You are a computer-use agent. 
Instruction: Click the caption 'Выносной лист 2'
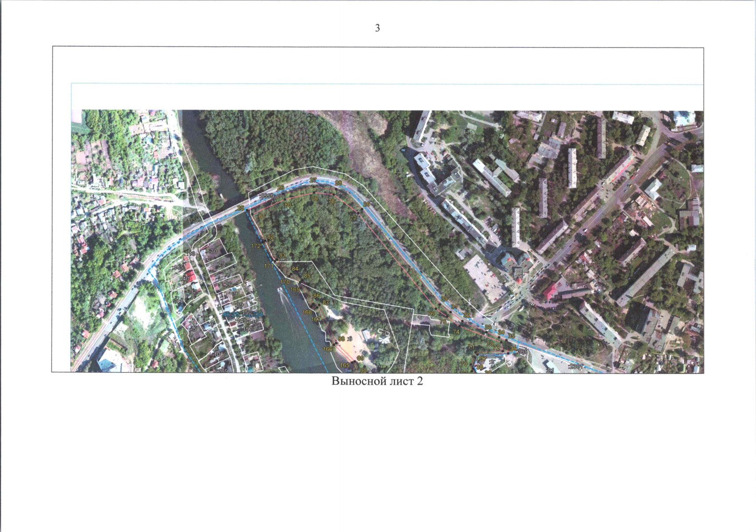pyautogui.click(x=377, y=381)
